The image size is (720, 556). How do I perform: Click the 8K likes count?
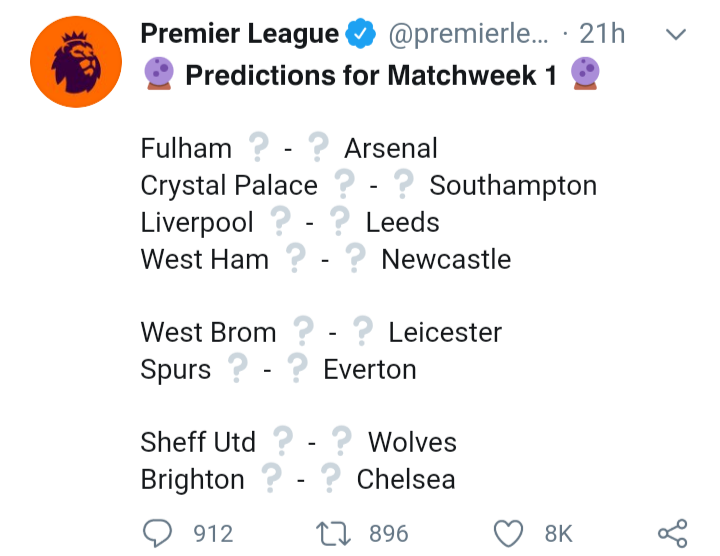click(x=558, y=534)
